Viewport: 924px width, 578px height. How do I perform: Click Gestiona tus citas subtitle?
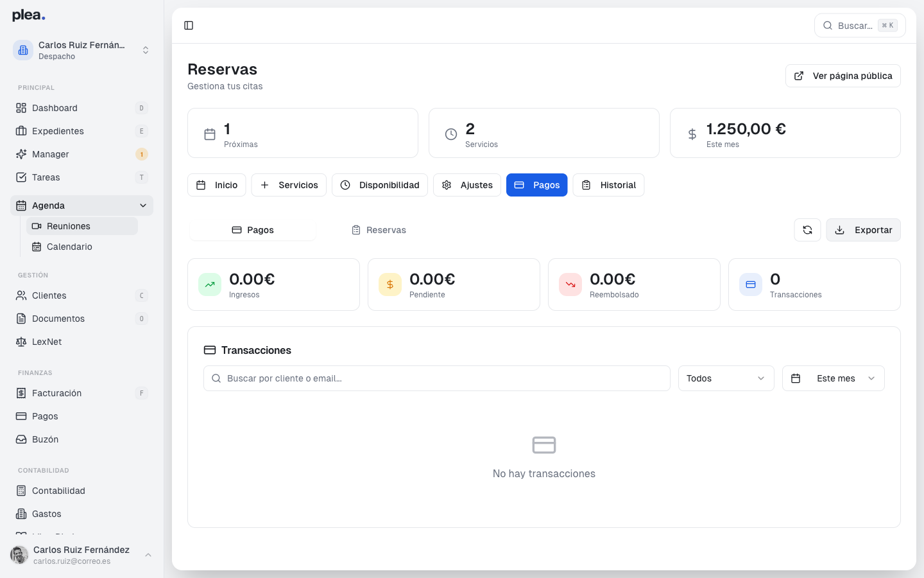[225, 86]
